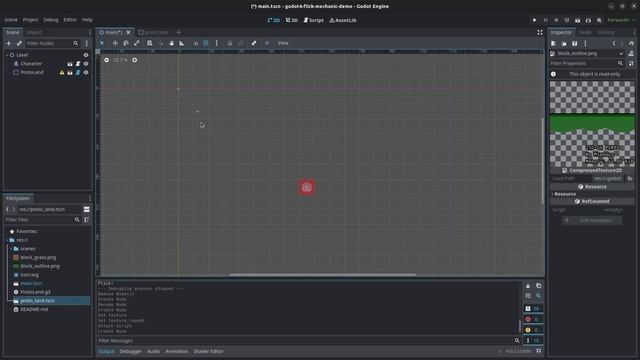Click the Pause running project icon
This screenshot has width=640, height=360.
[x=545, y=20]
